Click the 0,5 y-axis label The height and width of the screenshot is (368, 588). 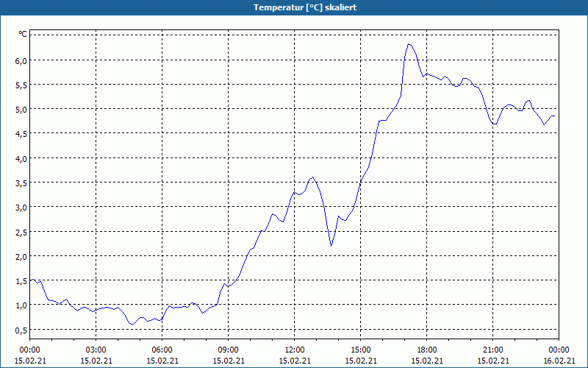(x=21, y=330)
